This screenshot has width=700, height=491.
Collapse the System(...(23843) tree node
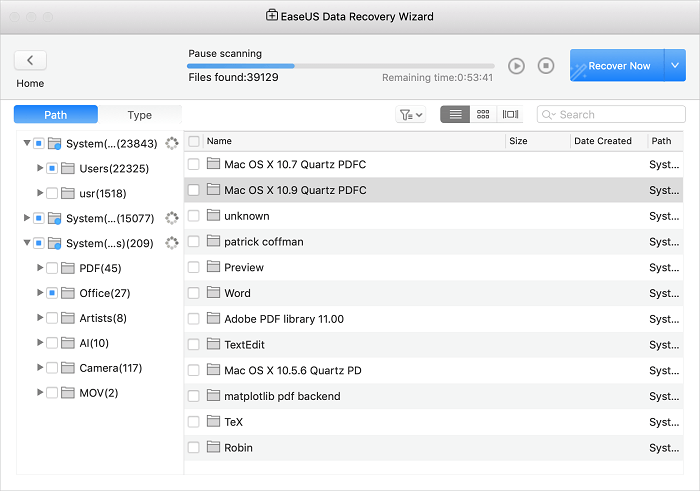(27, 143)
